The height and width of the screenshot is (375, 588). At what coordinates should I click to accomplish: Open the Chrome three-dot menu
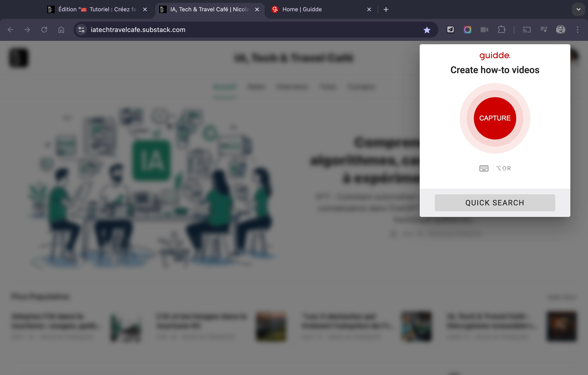577,30
